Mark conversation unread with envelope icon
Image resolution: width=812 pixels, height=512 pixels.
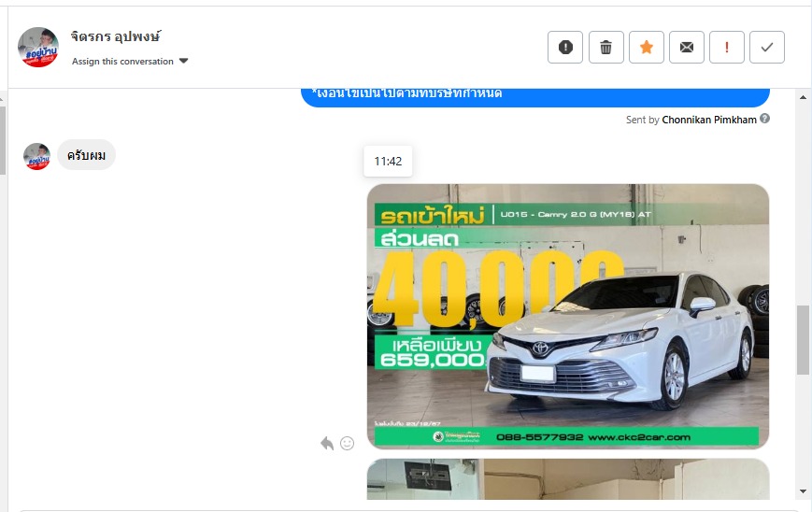click(x=686, y=47)
